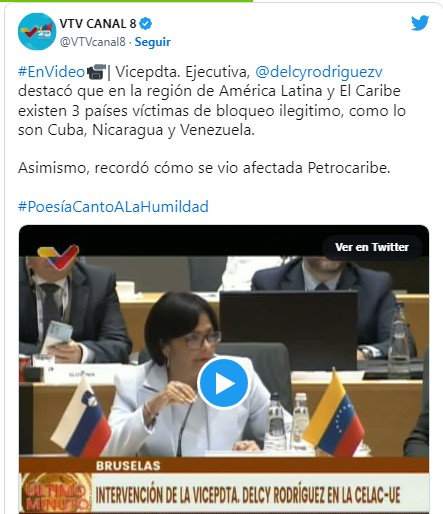
Task: Click the Venezuelan flag in the video
Action: [333, 413]
